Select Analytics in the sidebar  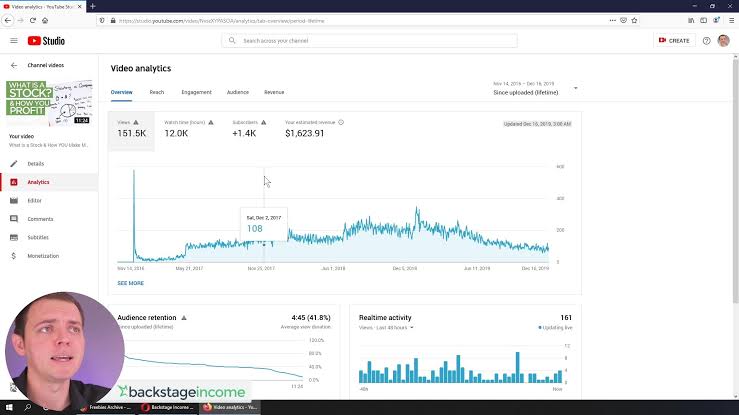tap(49, 182)
